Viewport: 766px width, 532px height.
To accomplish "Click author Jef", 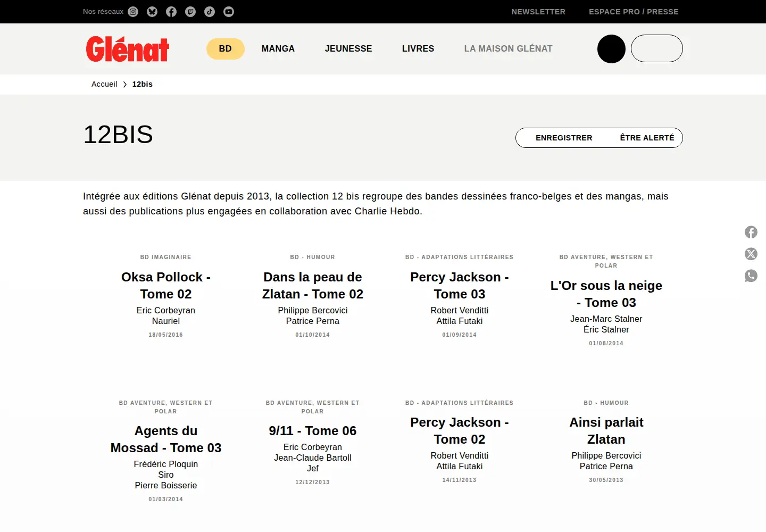I will pos(313,468).
